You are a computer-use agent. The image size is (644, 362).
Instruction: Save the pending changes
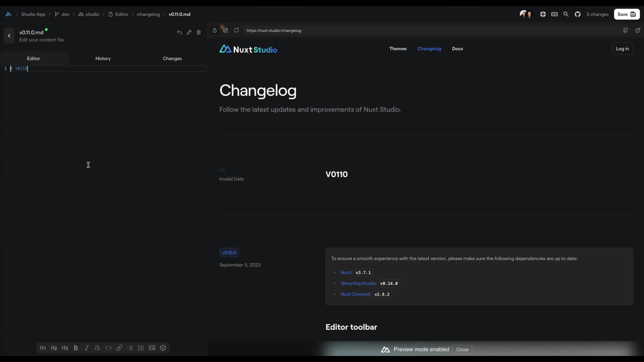[627, 14]
